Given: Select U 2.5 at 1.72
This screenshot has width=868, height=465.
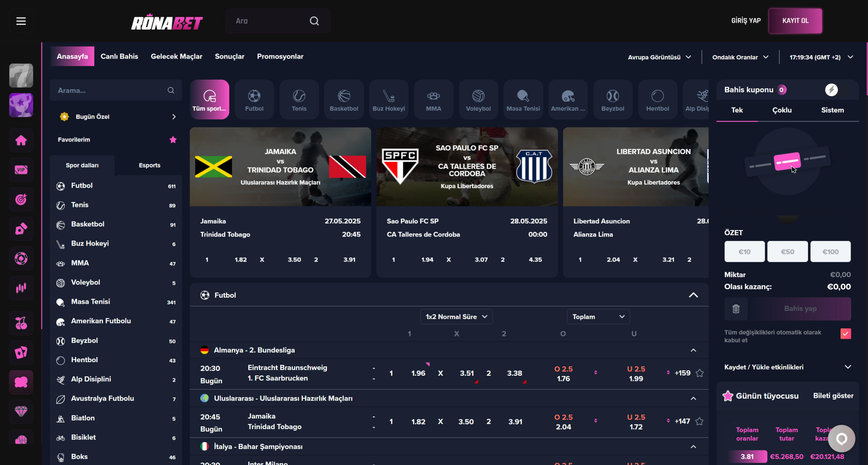Looking at the screenshot, I should (x=636, y=422).
